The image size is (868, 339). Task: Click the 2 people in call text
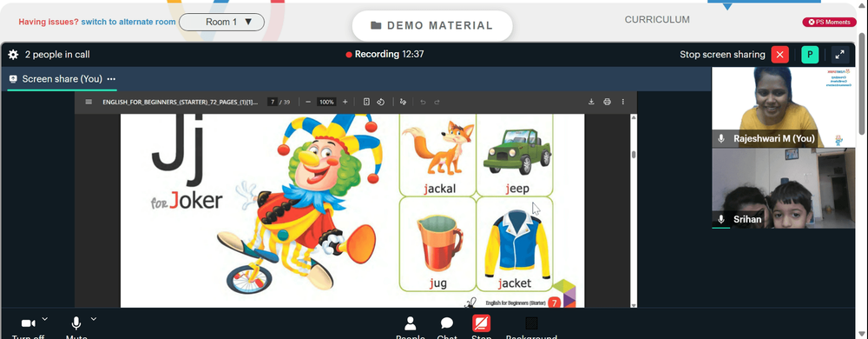(x=57, y=54)
